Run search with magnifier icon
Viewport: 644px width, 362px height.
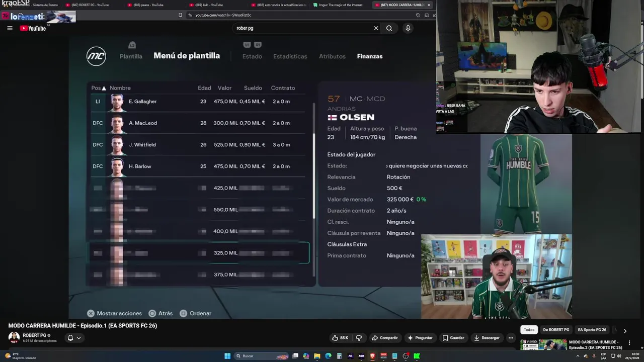(389, 28)
